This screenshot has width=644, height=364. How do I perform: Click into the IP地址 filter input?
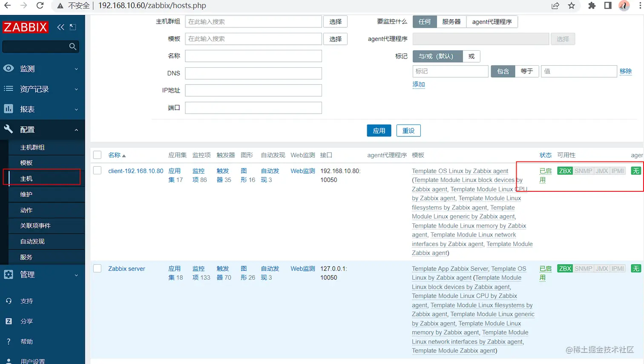[x=253, y=90]
